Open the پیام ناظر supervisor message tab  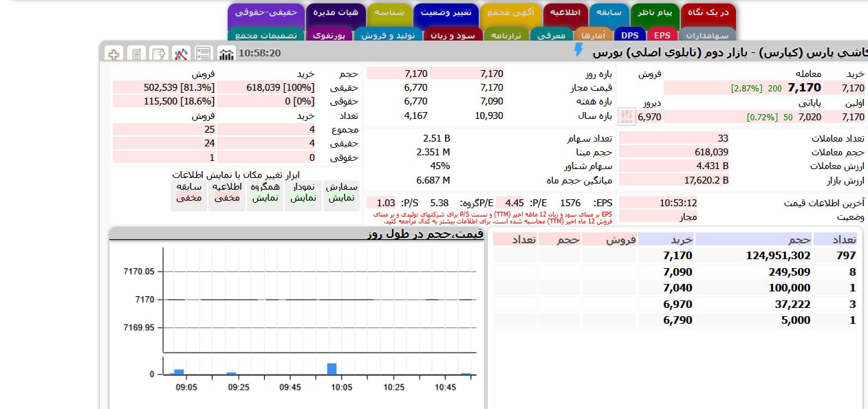pos(655,12)
